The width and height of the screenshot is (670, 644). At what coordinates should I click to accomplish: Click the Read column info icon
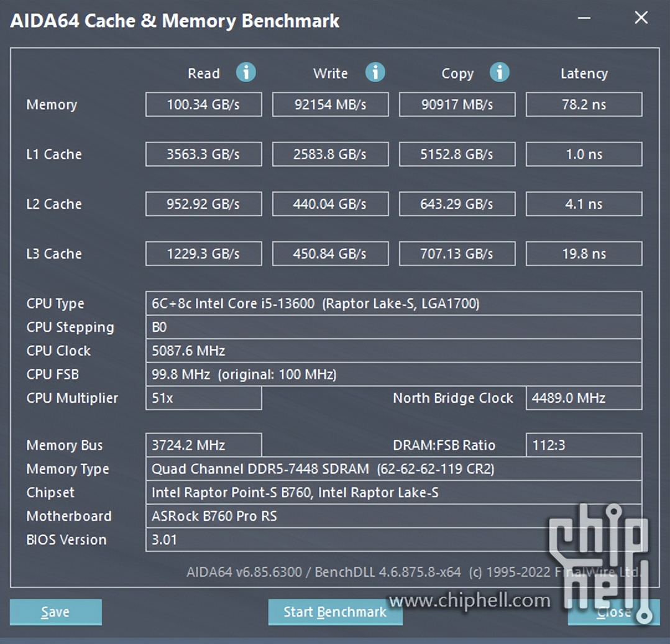tap(246, 72)
